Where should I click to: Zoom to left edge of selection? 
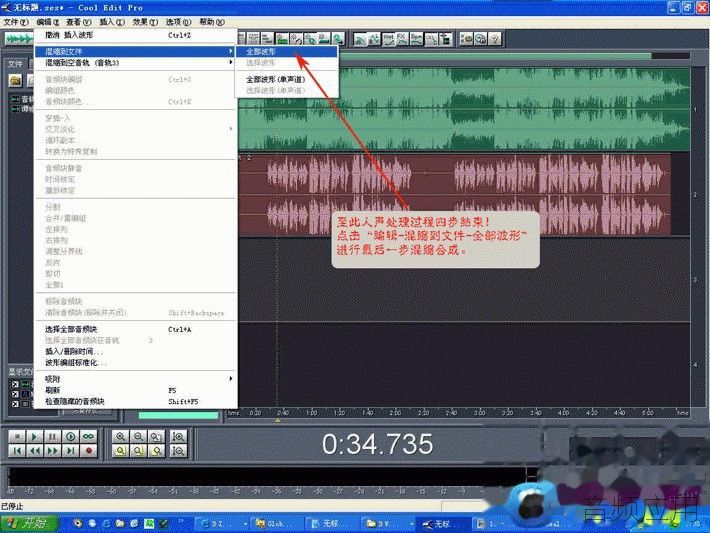tap(139, 451)
